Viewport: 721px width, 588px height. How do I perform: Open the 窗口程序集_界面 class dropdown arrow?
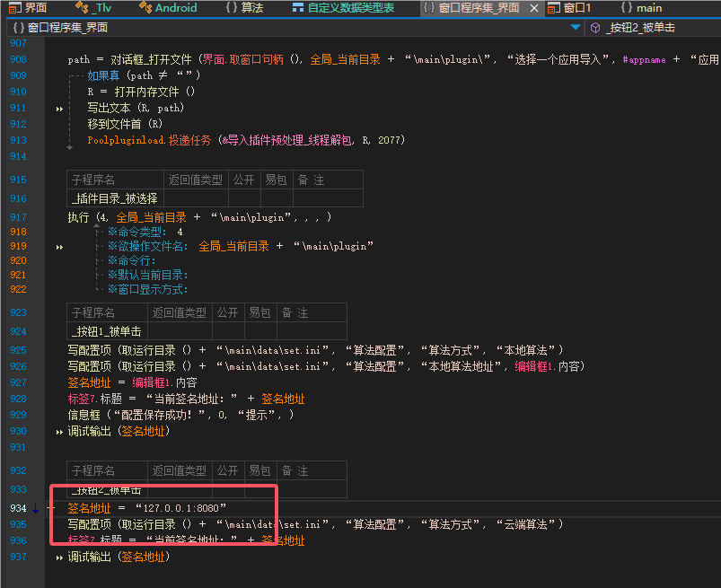point(576,28)
